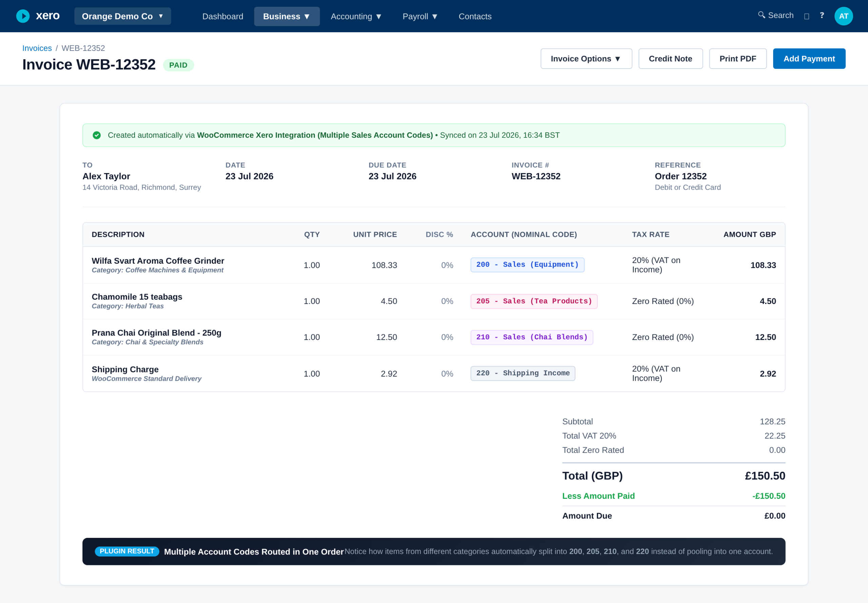Image resolution: width=868 pixels, height=603 pixels.
Task: Select account code 205 - Sales (Tea Products)
Action: pos(534,301)
